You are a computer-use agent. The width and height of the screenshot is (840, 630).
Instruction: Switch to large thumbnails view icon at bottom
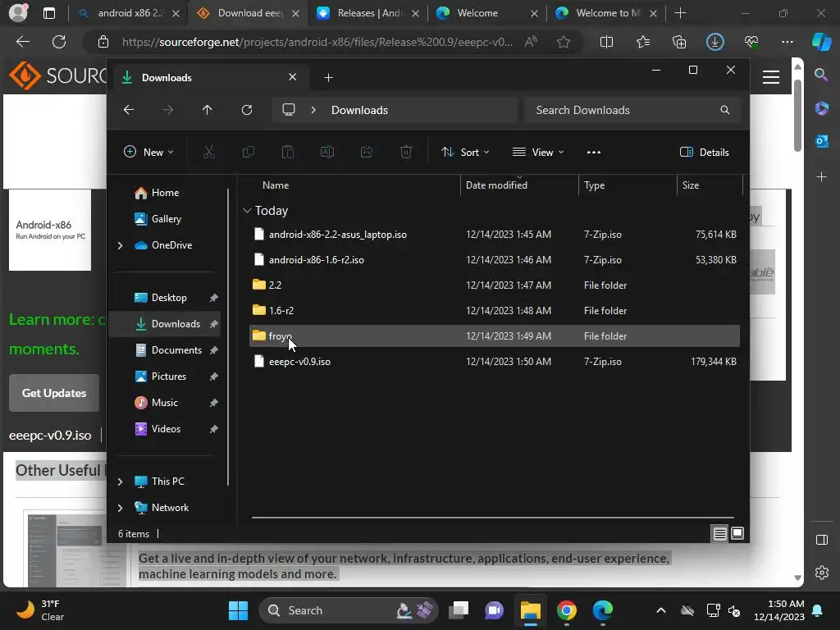coord(737,533)
